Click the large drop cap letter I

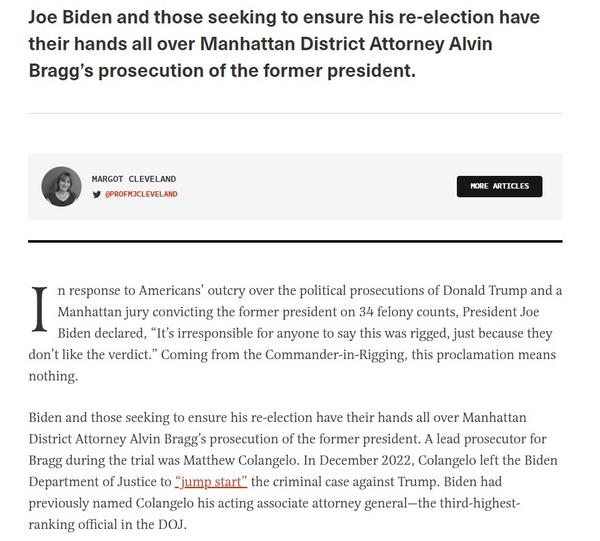[39, 309]
